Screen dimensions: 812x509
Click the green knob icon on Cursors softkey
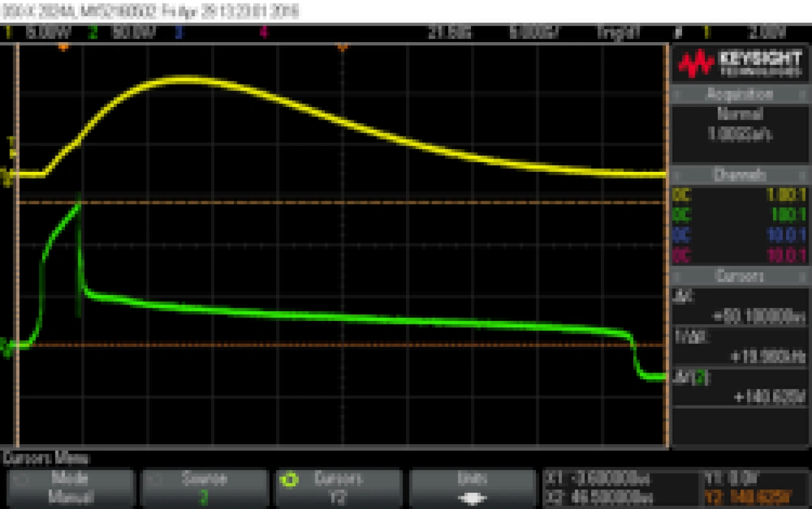point(291,480)
